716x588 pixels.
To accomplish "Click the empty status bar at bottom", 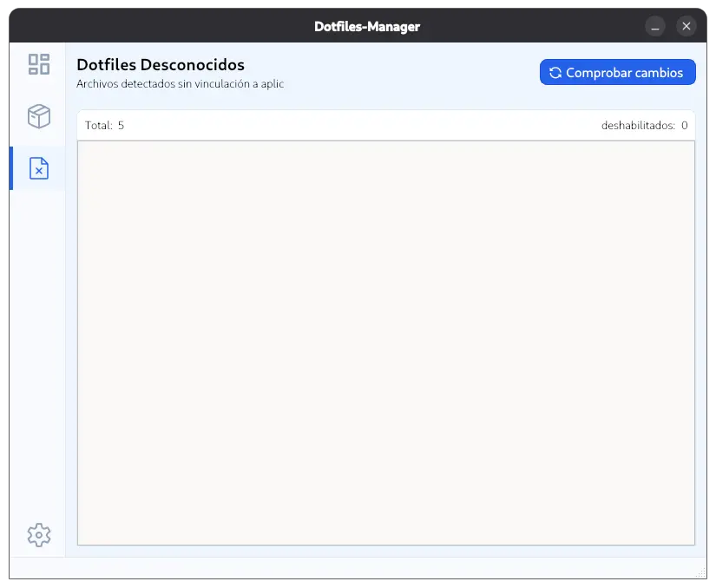I will point(347,569).
